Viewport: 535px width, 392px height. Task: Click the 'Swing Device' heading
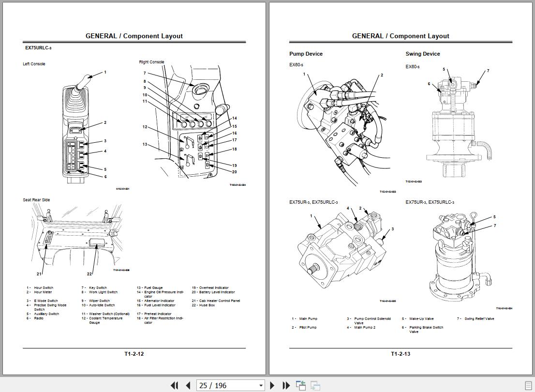(422, 54)
